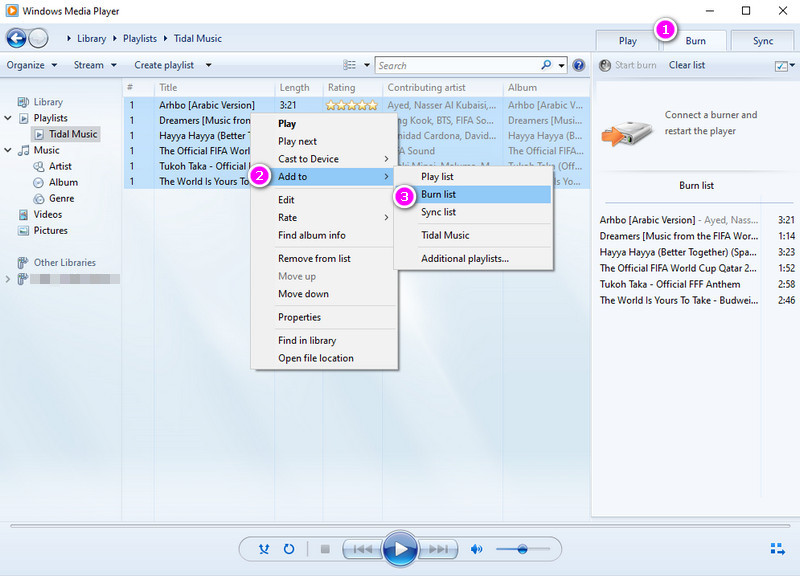Switch to the Sync tab
This screenshot has width=800, height=576.
(x=763, y=41)
